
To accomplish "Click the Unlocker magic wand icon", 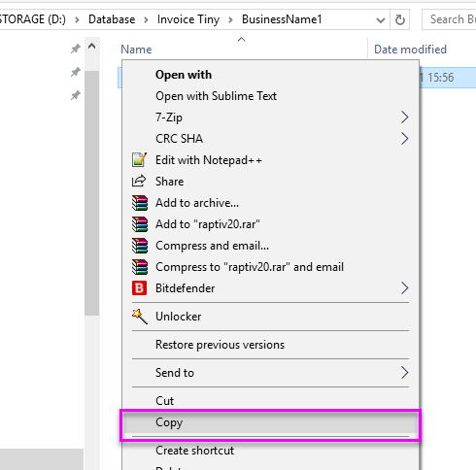I will tap(140, 317).
